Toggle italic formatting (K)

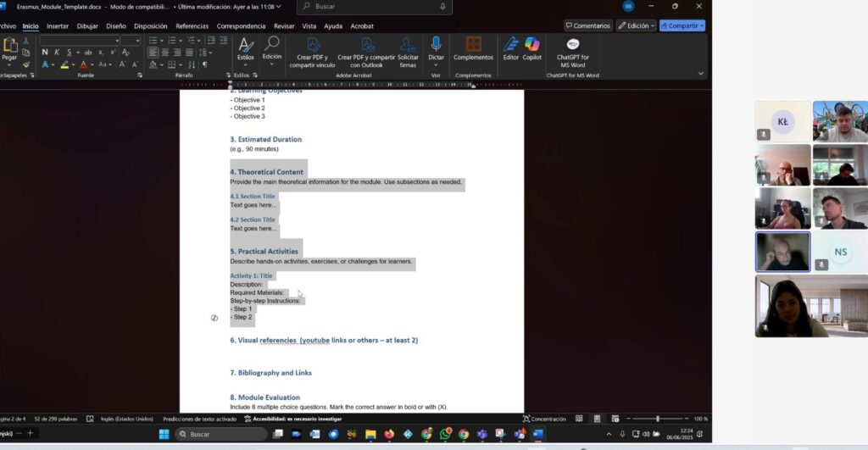pos(57,53)
